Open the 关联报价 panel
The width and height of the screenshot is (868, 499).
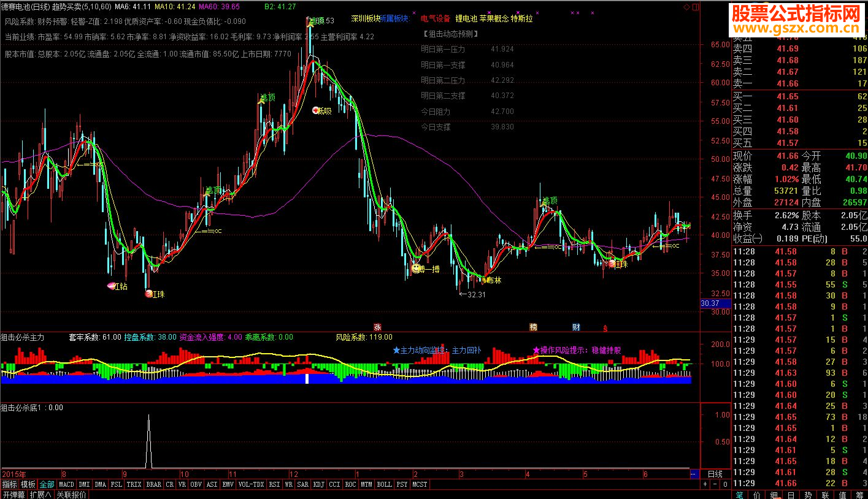click(71, 494)
